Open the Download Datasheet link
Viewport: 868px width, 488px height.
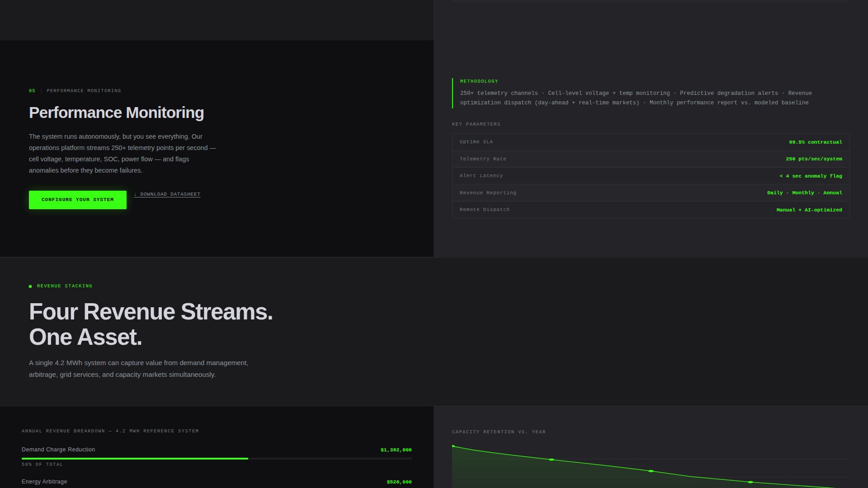point(167,194)
